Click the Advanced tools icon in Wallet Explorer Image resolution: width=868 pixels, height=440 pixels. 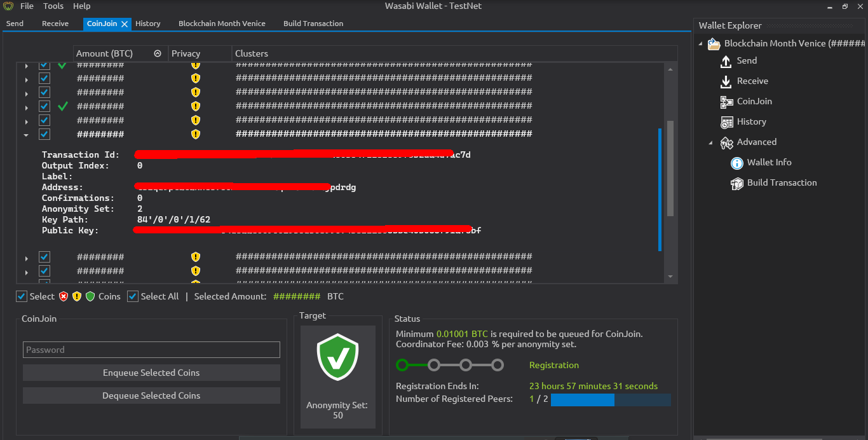[726, 142]
